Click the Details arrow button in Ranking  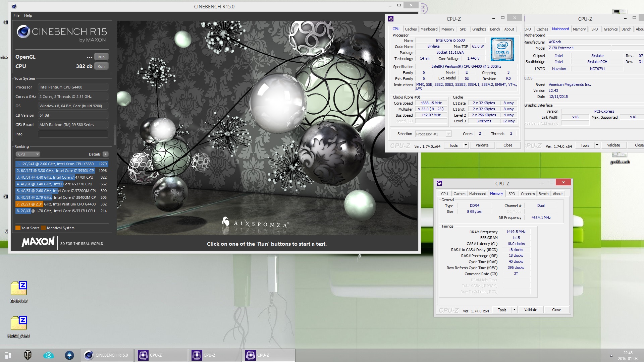(106, 154)
